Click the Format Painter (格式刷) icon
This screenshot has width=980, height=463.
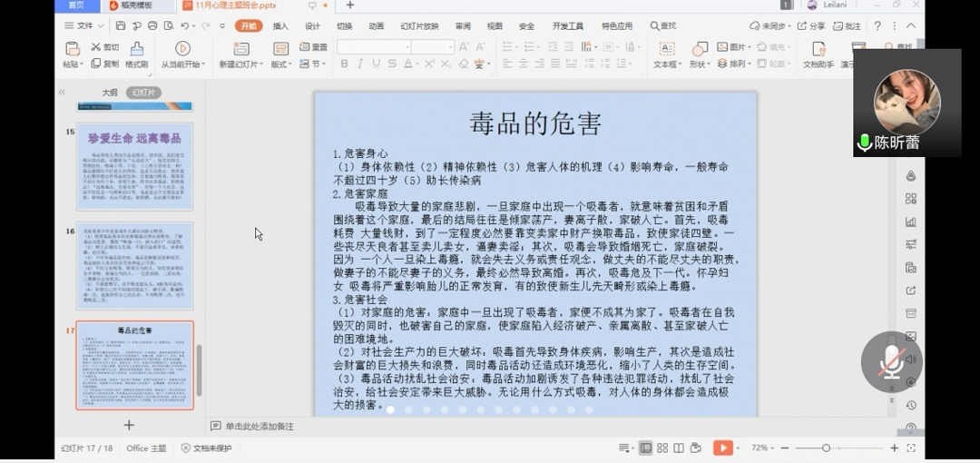click(x=136, y=48)
